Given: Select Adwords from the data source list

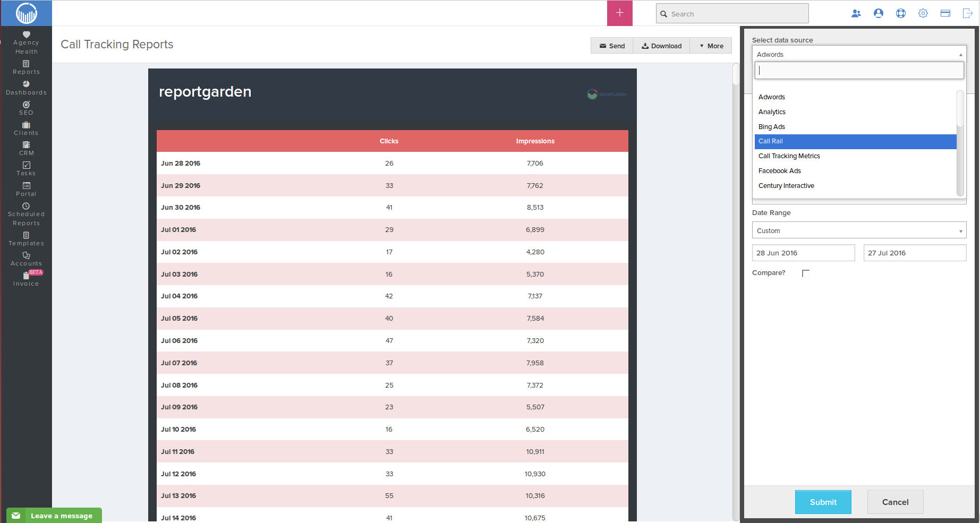Looking at the screenshot, I should [855, 97].
